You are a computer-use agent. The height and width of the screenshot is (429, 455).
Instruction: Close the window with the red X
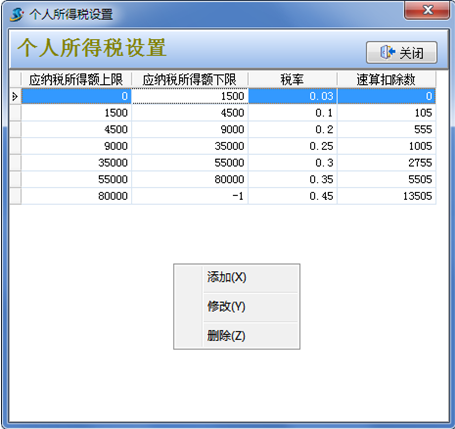click(427, 10)
